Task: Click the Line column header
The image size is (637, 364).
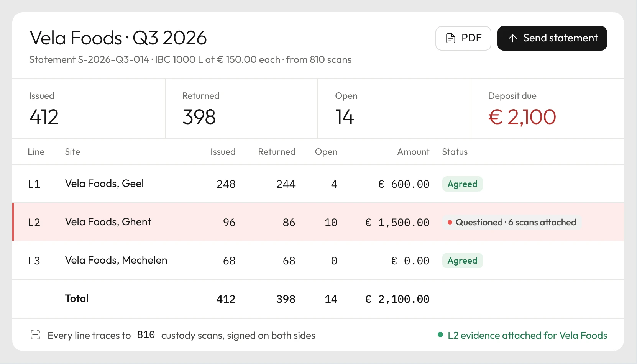Action: [36, 152]
